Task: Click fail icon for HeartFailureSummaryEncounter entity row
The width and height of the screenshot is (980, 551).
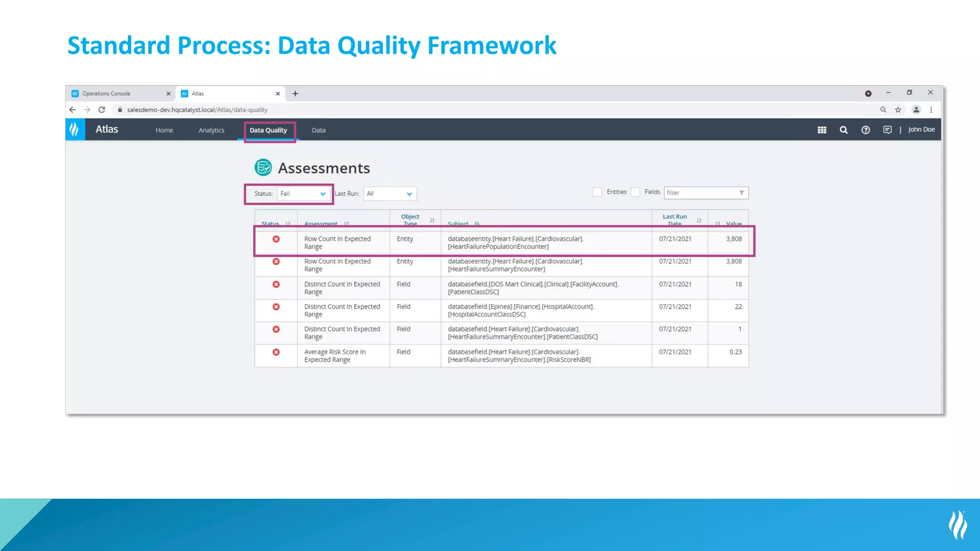Action: point(276,262)
